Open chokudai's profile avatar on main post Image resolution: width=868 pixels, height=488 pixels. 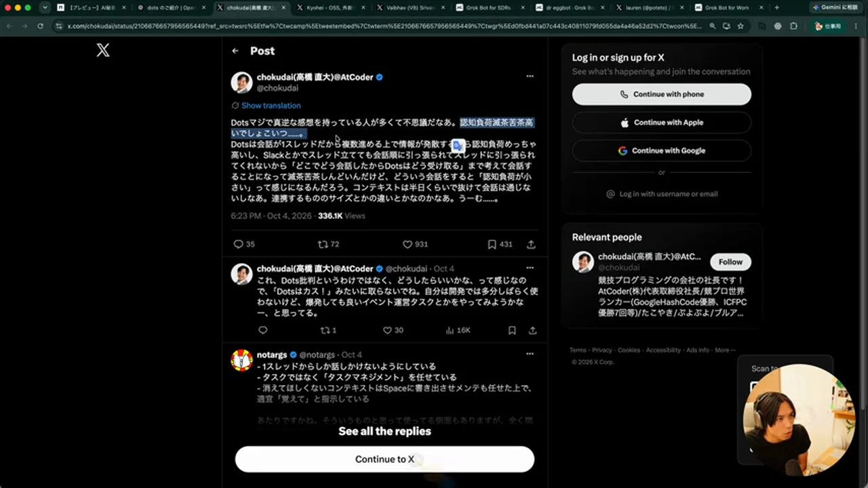[241, 82]
